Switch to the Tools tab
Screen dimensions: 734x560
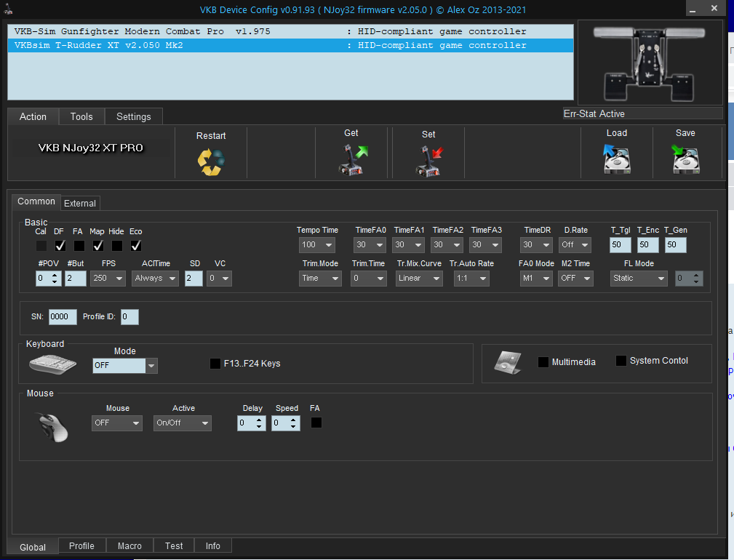[81, 116]
